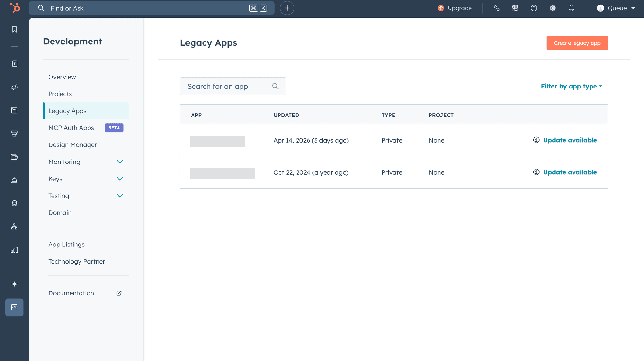Click the Create legacy app button
Image resolution: width=644 pixels, height=361 pixels.
[577, 43]
